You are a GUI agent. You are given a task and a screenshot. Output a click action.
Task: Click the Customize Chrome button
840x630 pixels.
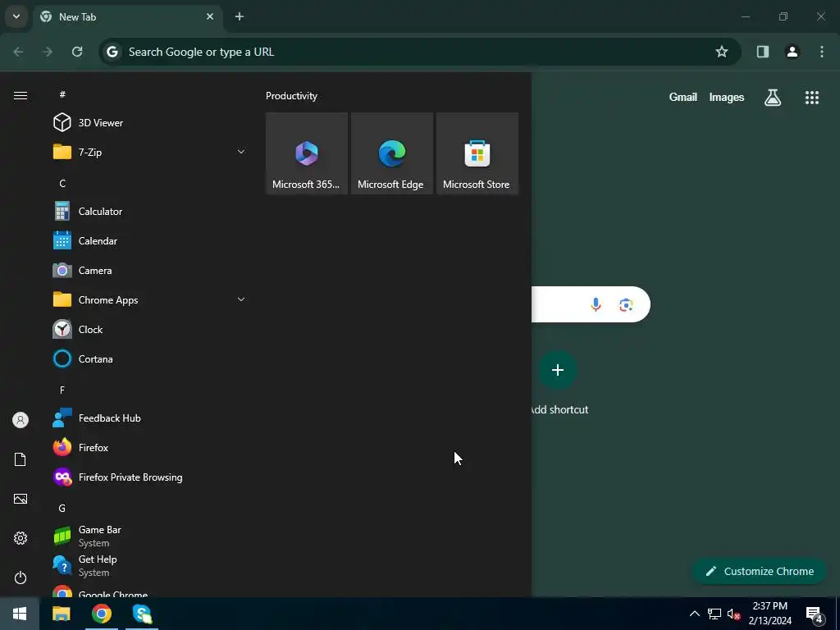[x=759, y=571]
